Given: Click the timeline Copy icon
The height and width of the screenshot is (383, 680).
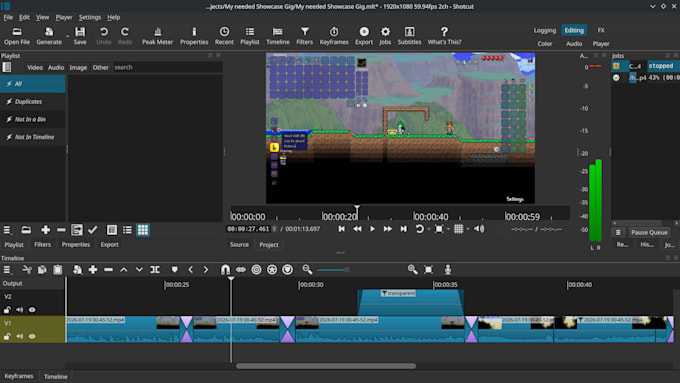Looking at the screenshot, I should pyautogui.click(x=42, y=270).
